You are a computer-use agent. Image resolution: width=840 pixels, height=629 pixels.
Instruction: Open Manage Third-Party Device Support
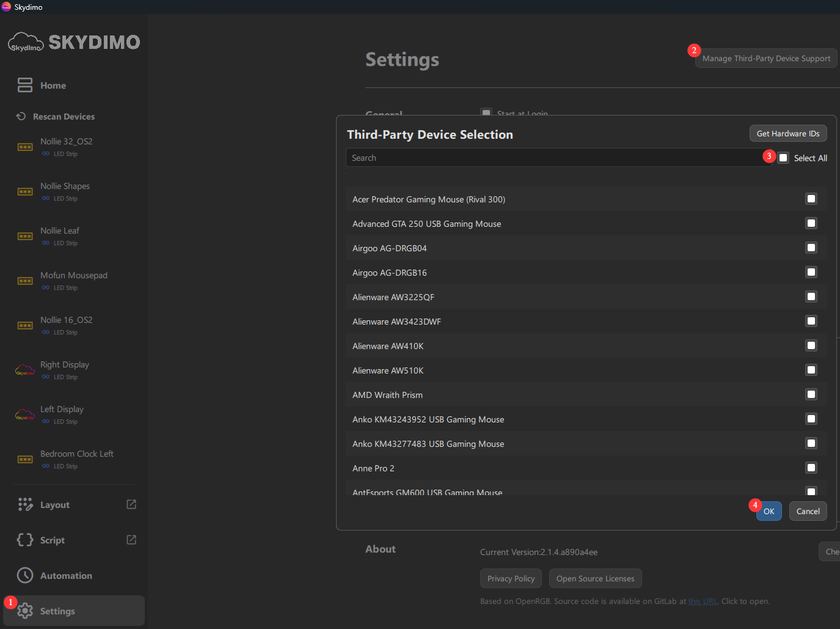pyautogui.click(x=766, y=58)
